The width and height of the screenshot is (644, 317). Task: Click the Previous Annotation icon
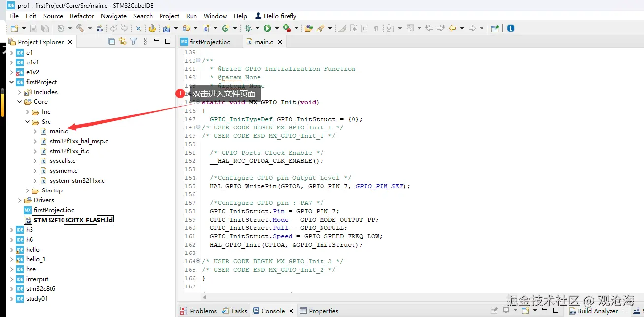pos(410,29)
